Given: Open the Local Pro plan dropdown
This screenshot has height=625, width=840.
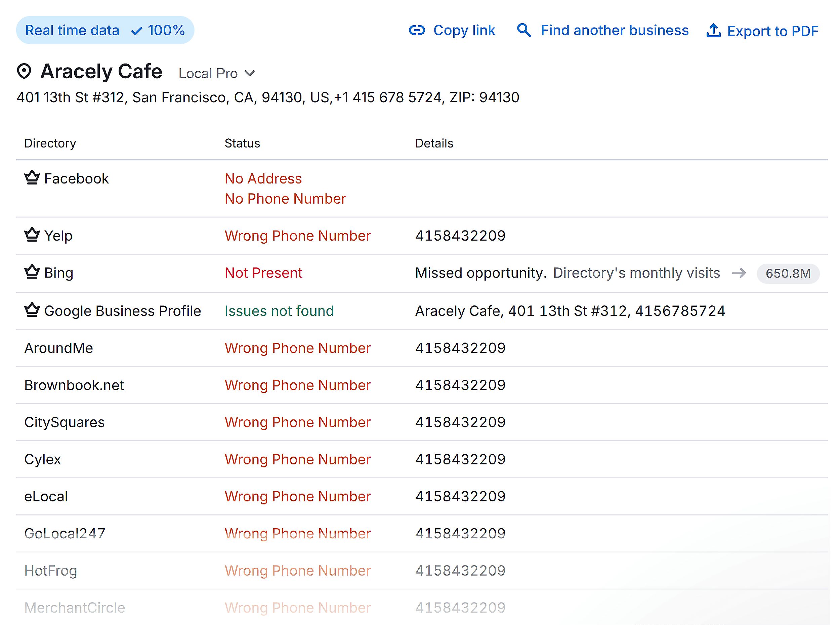Looking at the screenshot, I should (217, 73).
